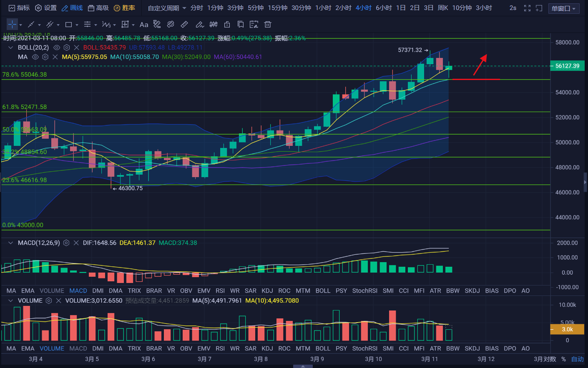Open the 自定义周期 custom period dropdown

click(167, 8)
